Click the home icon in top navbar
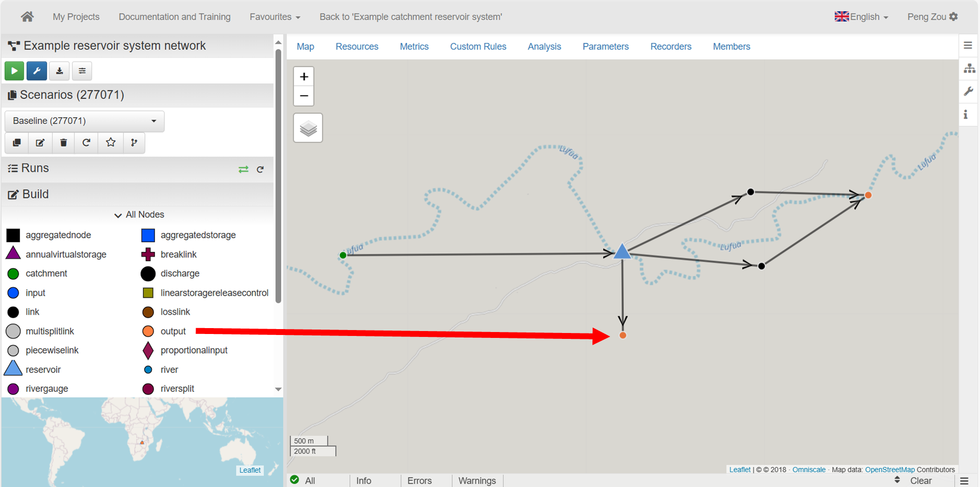The width and height of the screenshot is (980, 487). [27, 17]
